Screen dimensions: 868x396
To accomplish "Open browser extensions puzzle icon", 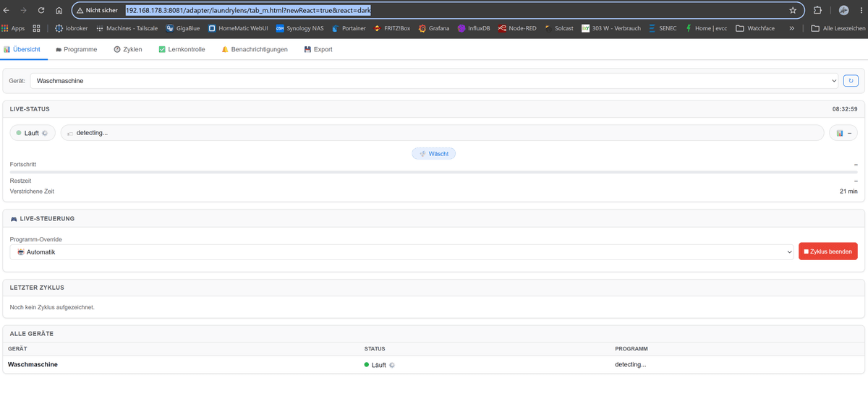I will [x=817, y=11].
